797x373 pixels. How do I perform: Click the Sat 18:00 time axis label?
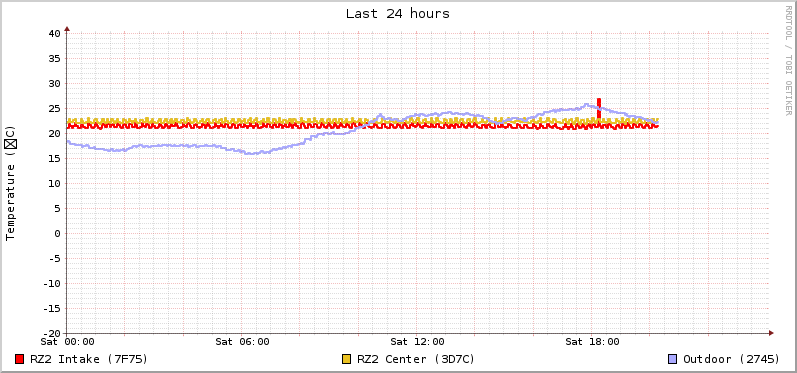click(592, 342)
